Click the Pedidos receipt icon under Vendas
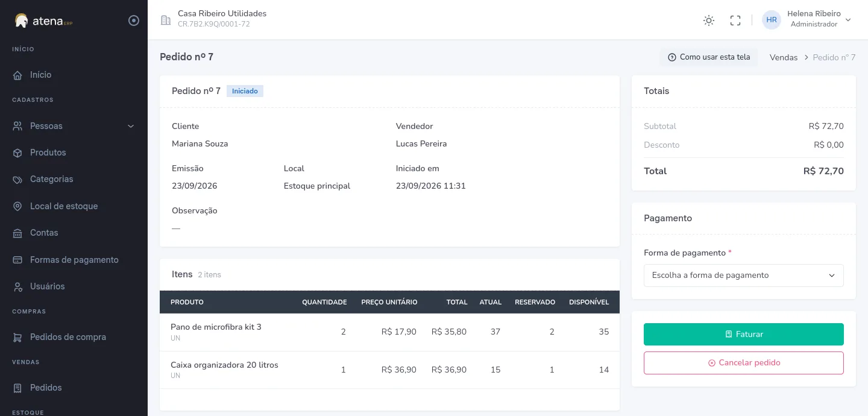 [x=18, y=388]
